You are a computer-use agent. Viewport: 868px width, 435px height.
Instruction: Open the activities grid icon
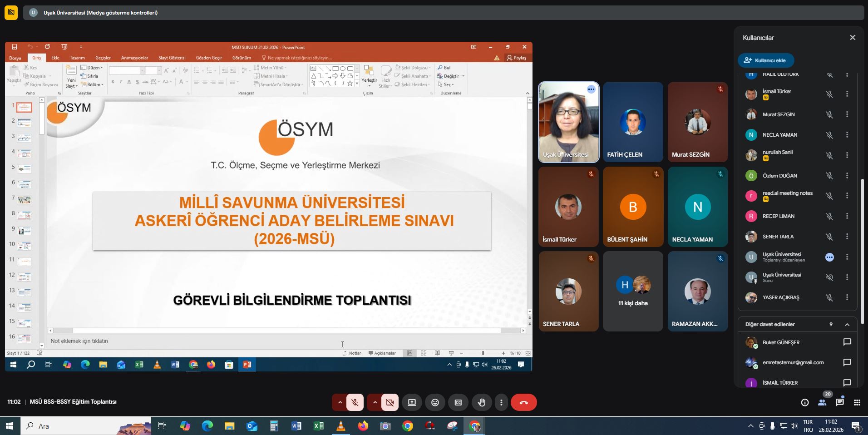857,402
